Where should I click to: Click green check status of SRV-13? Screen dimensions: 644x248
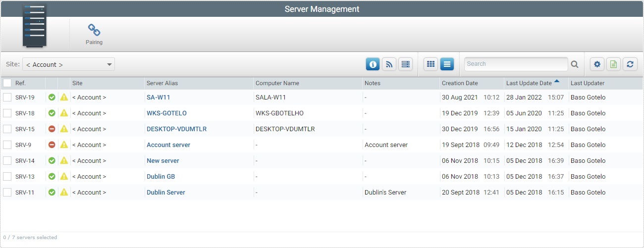tap(52, 177)
